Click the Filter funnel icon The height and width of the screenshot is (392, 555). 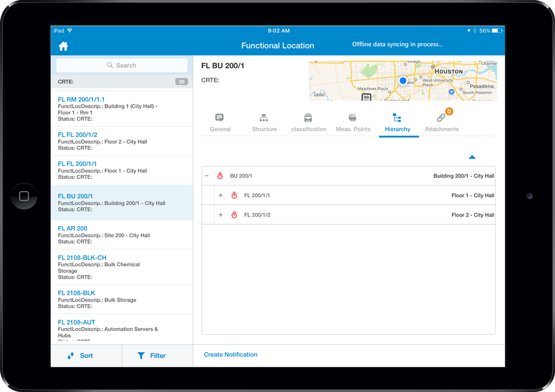(141, 355)
